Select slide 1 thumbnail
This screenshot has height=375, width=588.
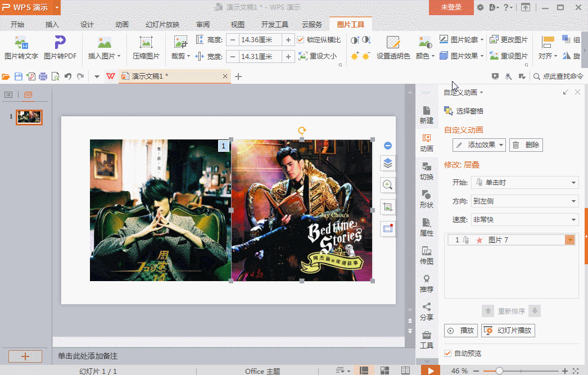click(x=29, y=117)
